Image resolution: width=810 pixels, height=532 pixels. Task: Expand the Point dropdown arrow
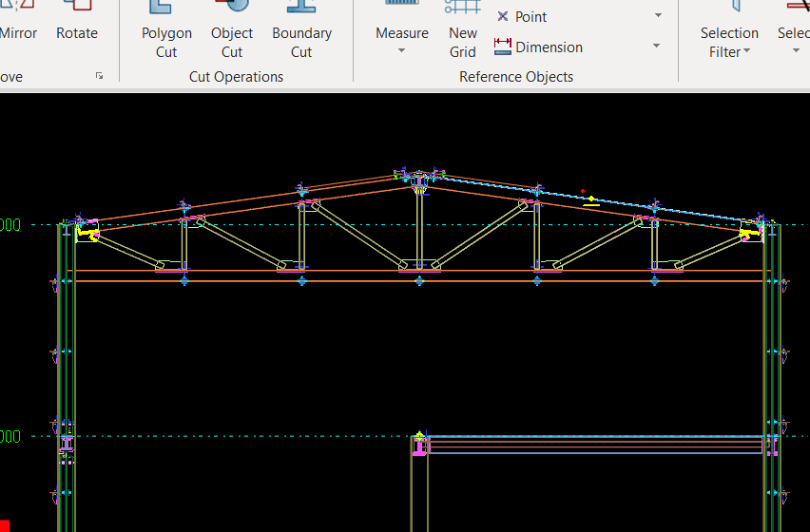point(658,17)
